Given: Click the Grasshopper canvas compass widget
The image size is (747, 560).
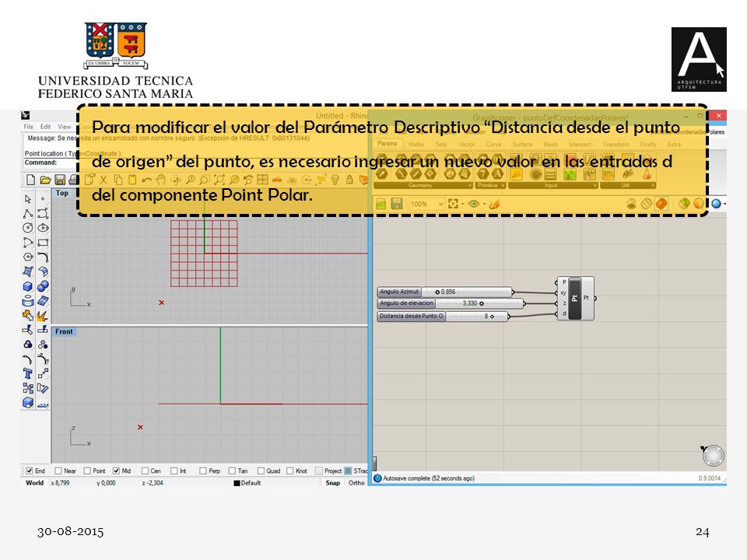Looking at the screenshot, I should (714, 455).
